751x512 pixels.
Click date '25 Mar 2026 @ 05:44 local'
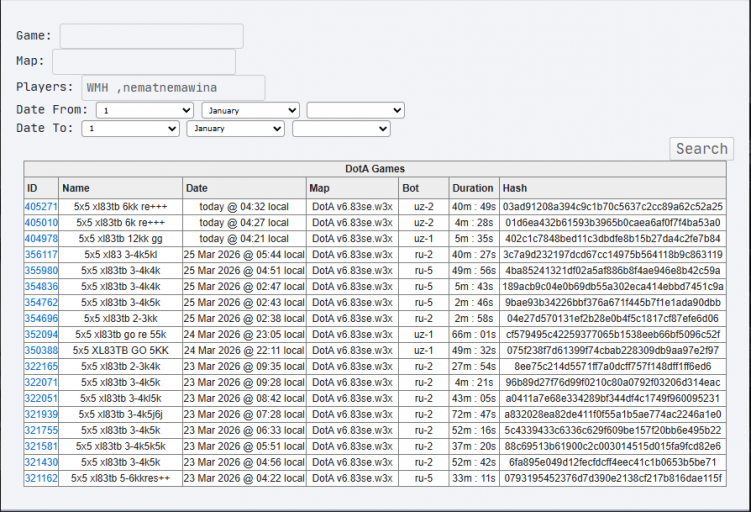pyautogui.click(x=244, y=255)
